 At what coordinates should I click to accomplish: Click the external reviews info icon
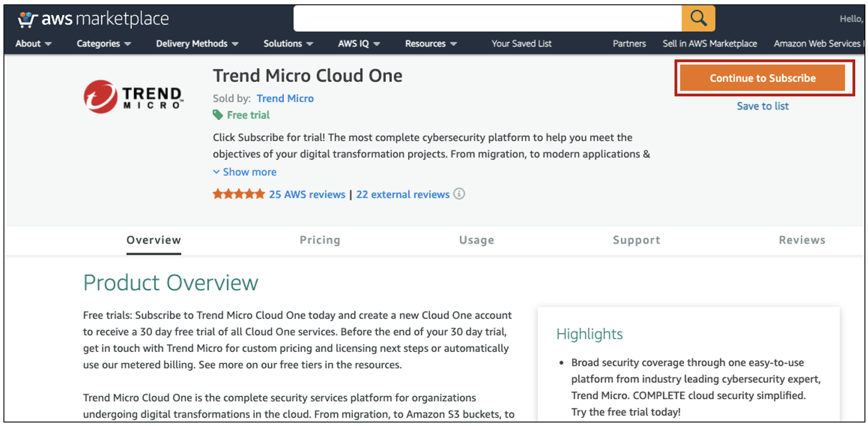[x=459, y=194]
